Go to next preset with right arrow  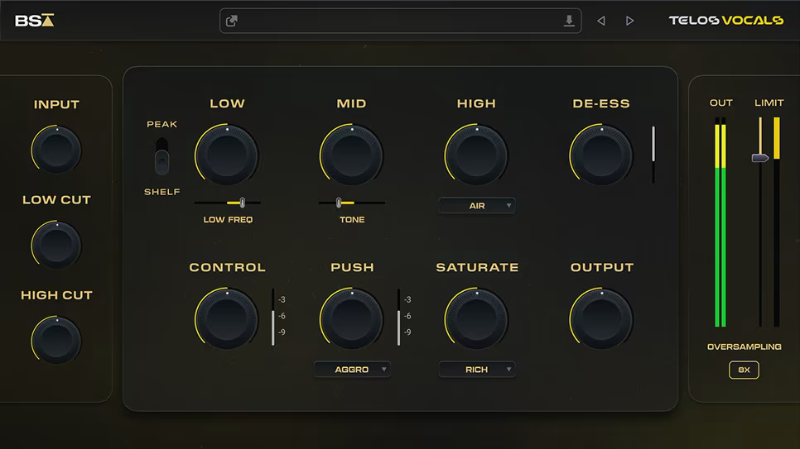pos(630,21)
